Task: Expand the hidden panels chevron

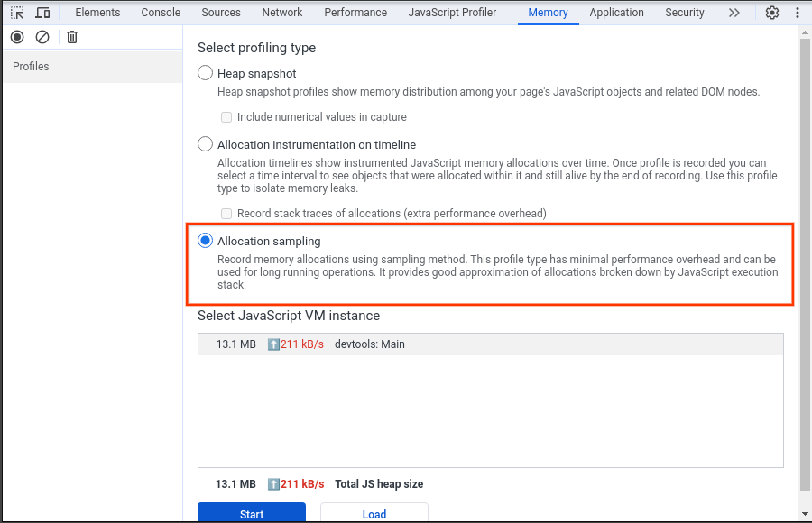Action: pos(734,12)
